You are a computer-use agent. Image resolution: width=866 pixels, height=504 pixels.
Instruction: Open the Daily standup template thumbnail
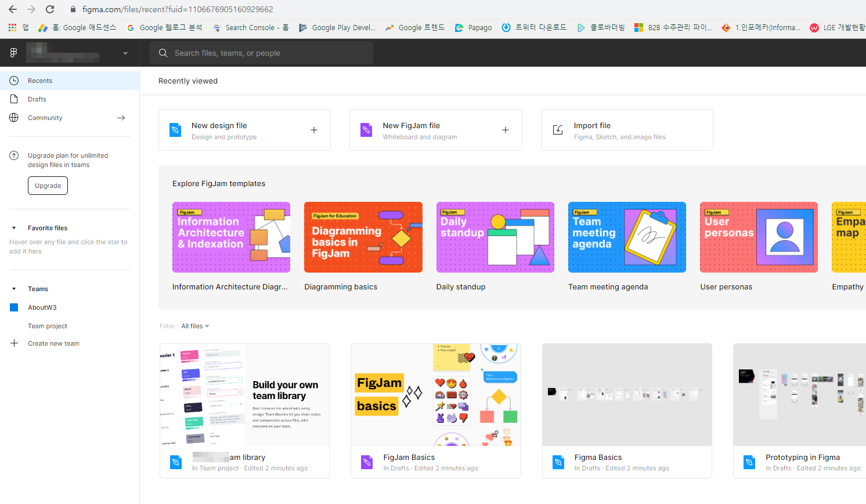[x=495, y=237]
